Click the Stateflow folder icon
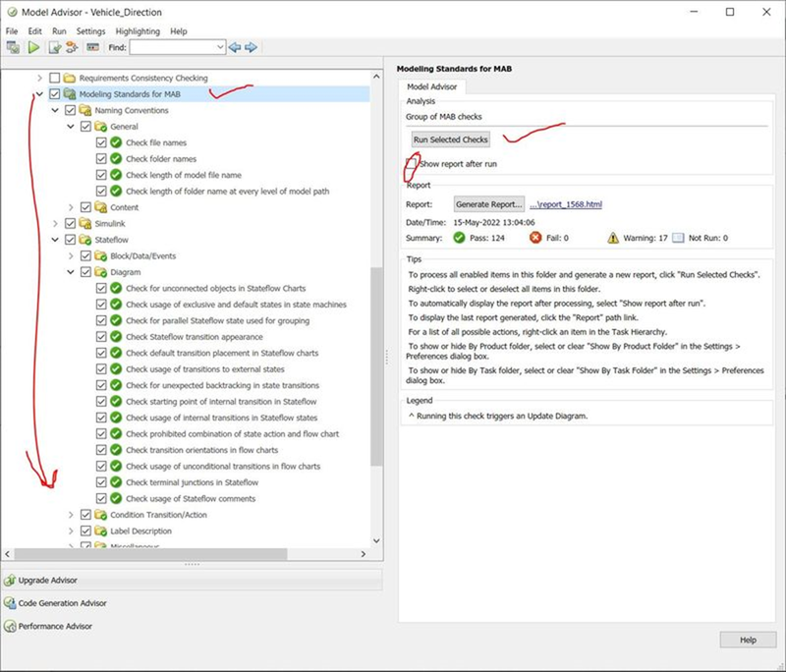The width and height of the screenshot is (786, 672). point(85,240)
